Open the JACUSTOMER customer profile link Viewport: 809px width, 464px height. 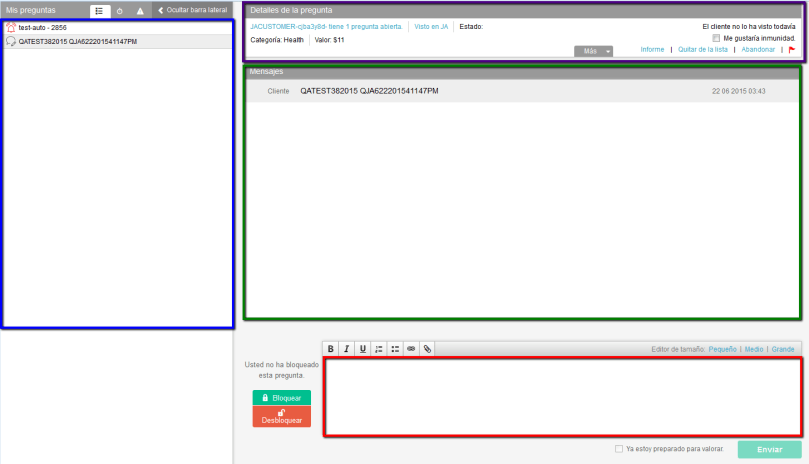tap(325, 26)
